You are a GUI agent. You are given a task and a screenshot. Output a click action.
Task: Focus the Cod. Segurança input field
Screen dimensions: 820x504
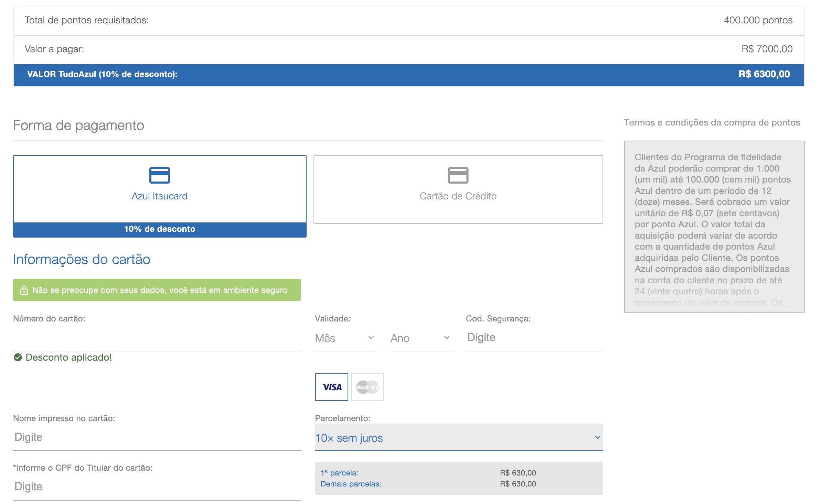[534, 338]
